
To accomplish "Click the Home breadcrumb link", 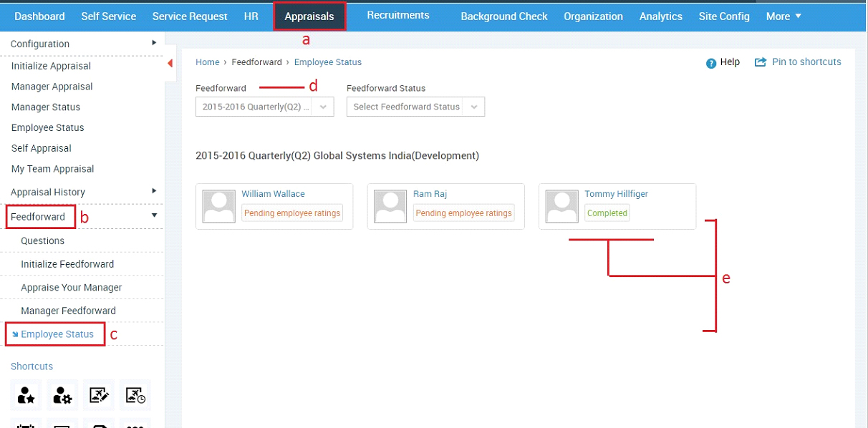I will coord(208,62).
